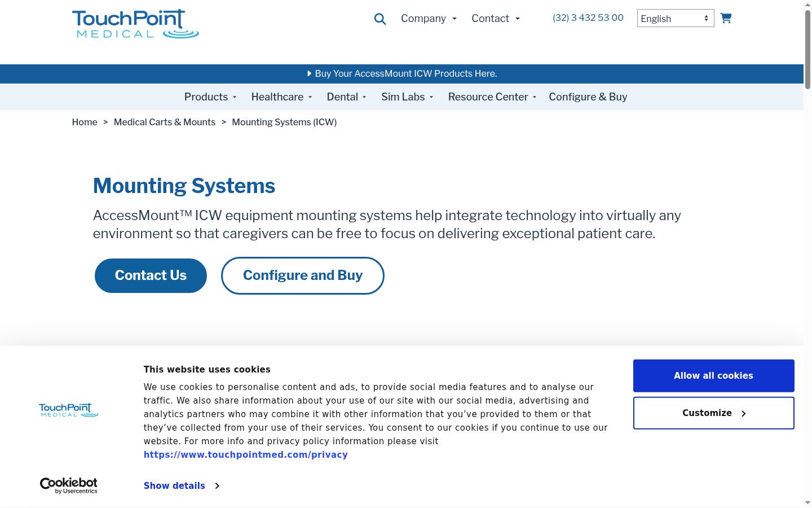This screenshot has width=812, height=508.
Task: Click the page vertical scrollbar thumb
Action: click(807, 50)
